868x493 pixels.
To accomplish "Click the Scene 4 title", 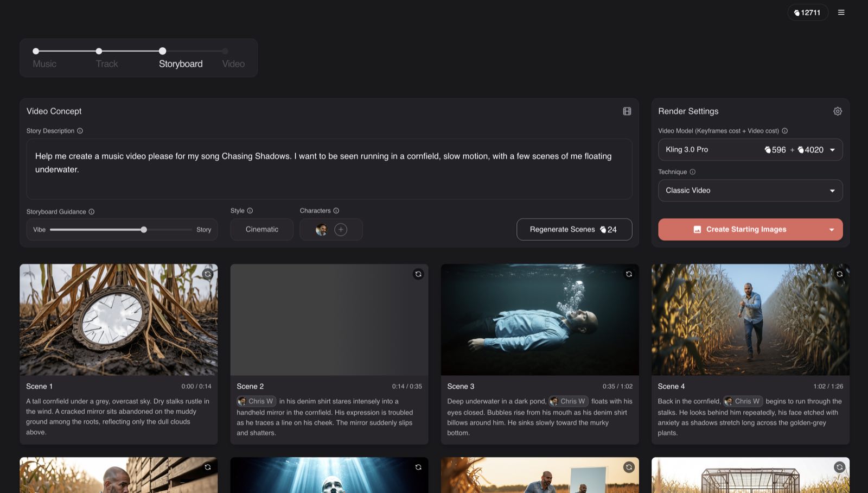I will (671, 387).
